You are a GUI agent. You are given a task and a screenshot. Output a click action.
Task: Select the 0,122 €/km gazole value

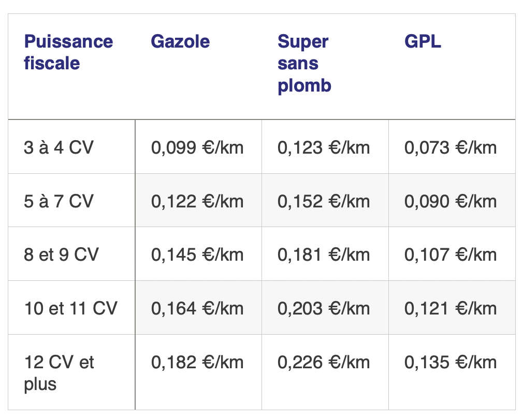point(197,202)
